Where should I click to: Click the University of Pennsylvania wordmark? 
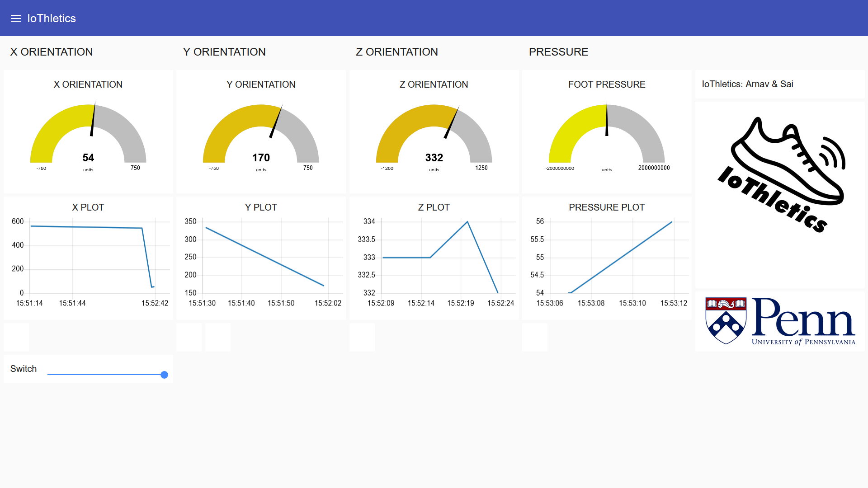pyautogui.click(x=803, y=342)
